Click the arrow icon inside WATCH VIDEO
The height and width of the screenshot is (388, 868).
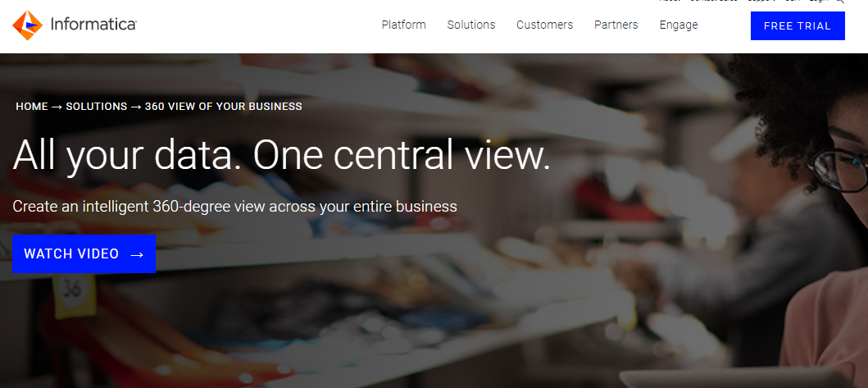(x=137, y=254)
